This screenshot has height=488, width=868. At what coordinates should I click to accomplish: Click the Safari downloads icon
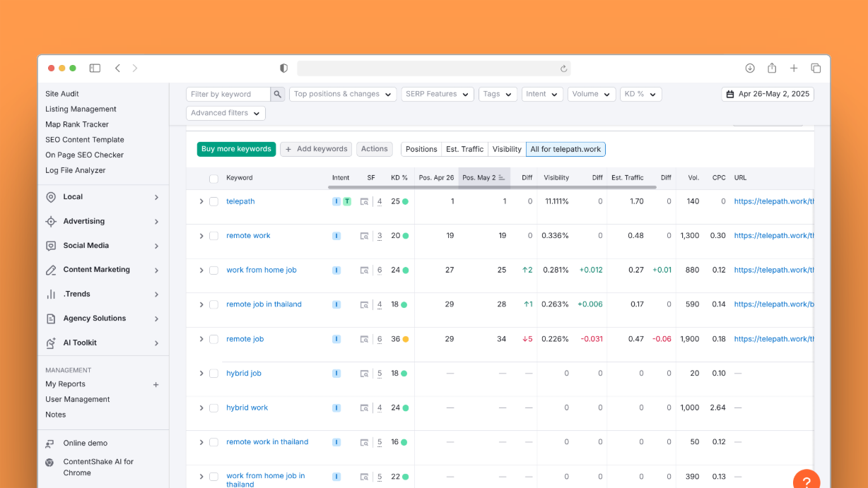click(750, 69)
